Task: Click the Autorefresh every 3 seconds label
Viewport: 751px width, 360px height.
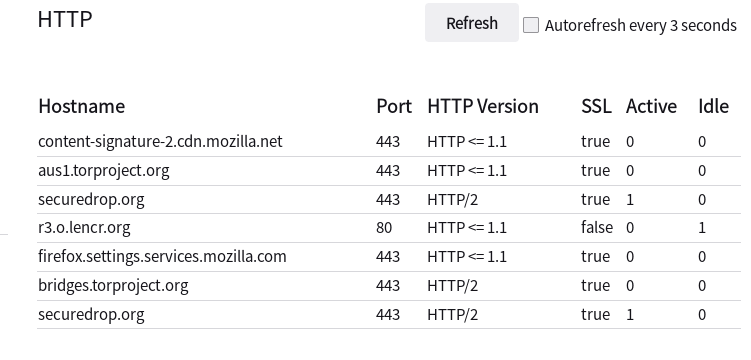Action: click(x=641, y=25)
